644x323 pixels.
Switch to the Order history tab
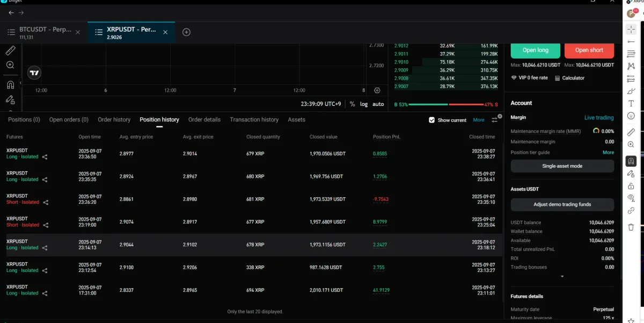point(114,120)
